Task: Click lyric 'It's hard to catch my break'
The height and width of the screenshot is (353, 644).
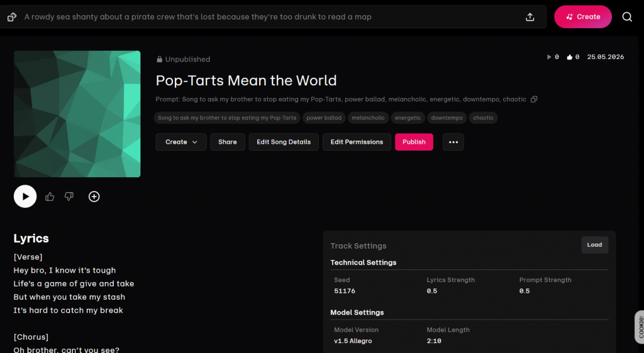Action: coord(68,310)
